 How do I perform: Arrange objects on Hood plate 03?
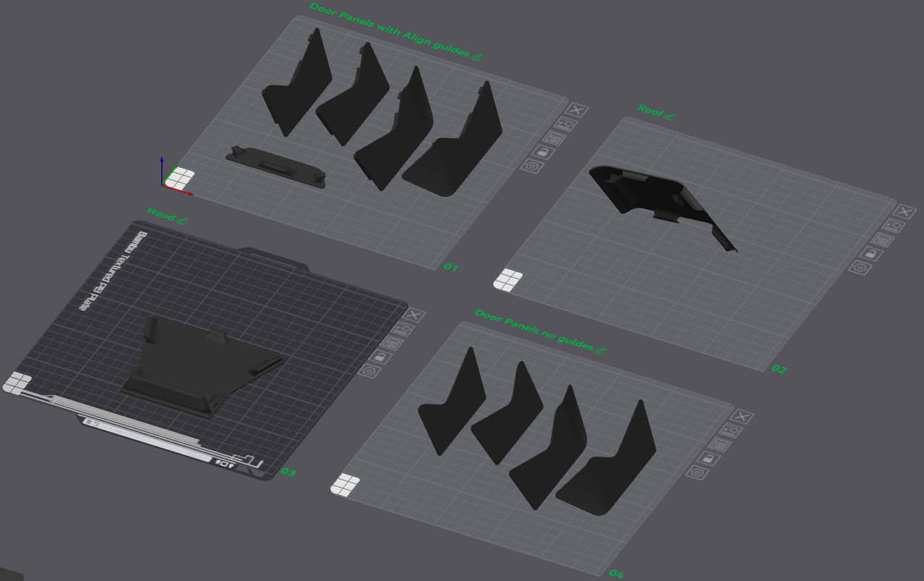pos(391,342)
